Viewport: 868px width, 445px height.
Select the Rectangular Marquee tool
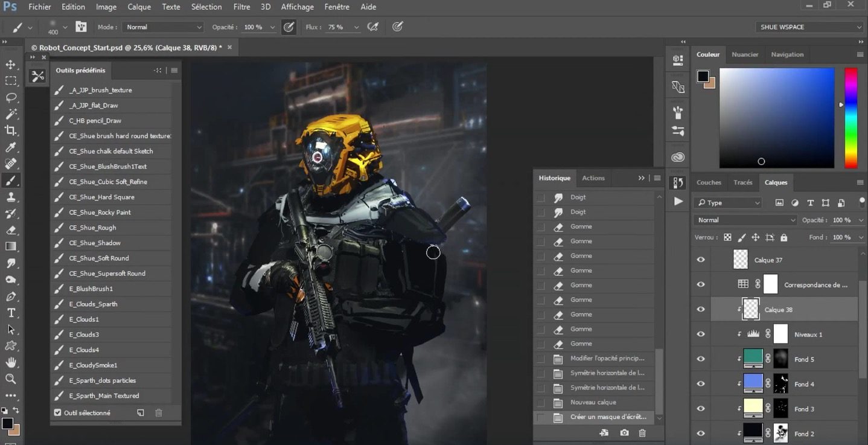[x=11, y=81]
